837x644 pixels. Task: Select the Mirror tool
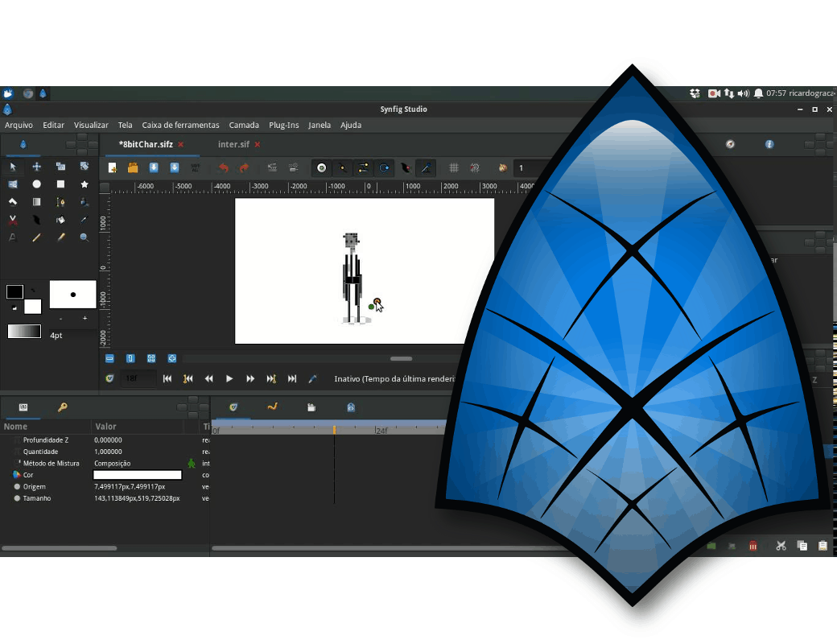[13, 184]
